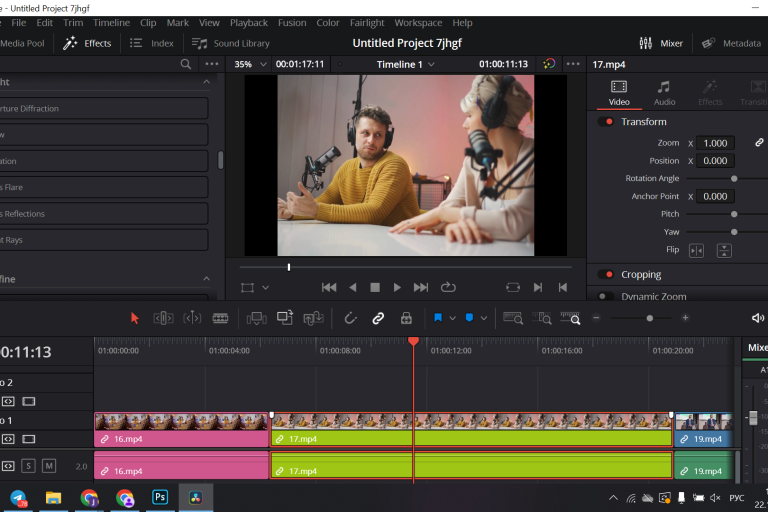The width and height of the screenshot is (768, 512).
Task: Disable the Cropping section toggle
Action: pyautogui.click(x=606, y=275)
